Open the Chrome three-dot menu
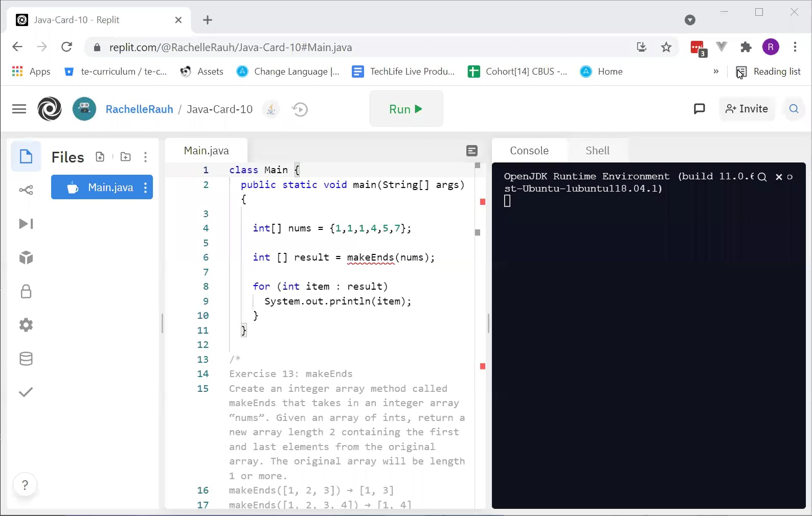The image size is (812, 516). tap(795, 47)
